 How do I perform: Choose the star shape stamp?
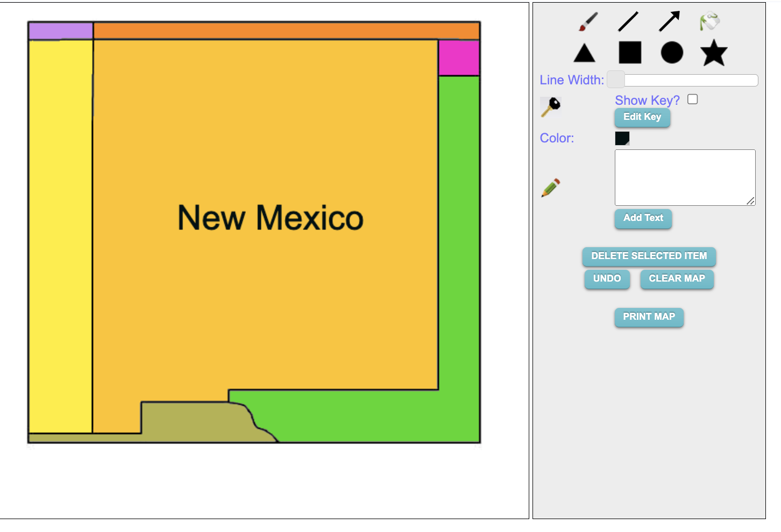click(714, 53)
